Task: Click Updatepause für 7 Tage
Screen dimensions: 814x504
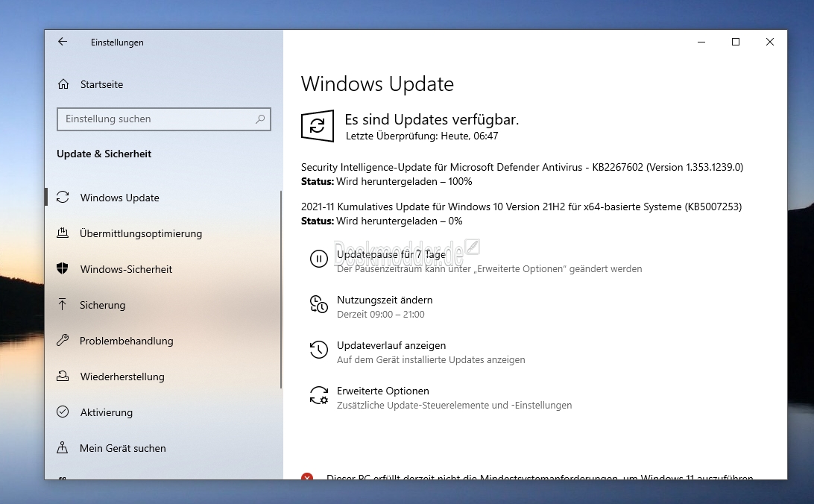Action: coord(391,254)
